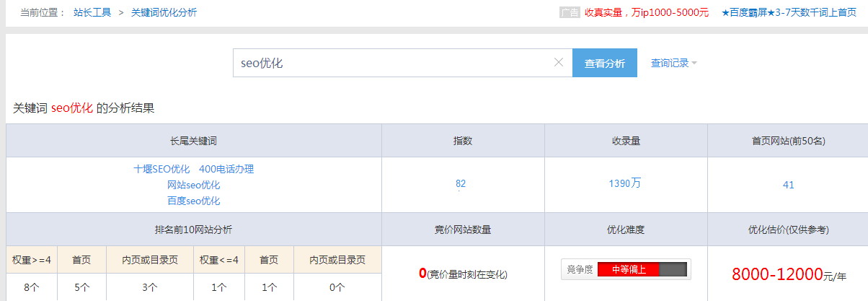This screenshot has width=868, height=301.
Task: Click the 中等偏上 competition difficulty bar
Action: click(x=625, y=269)
